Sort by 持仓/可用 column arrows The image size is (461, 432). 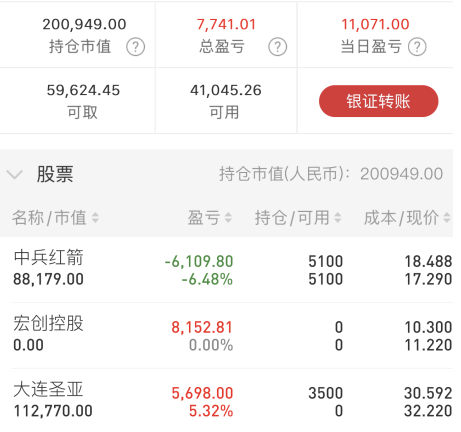[338, 218]
